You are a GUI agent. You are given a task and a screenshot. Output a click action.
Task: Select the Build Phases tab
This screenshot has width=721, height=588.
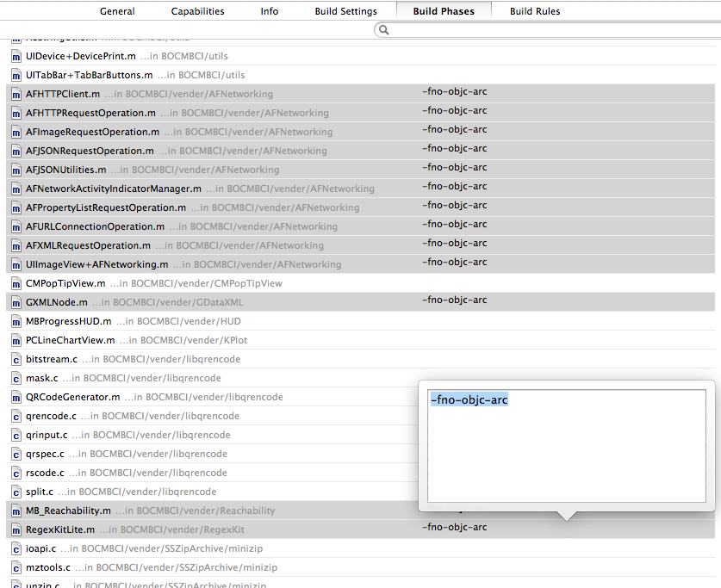pyautogui.click(x=444, y=11)
